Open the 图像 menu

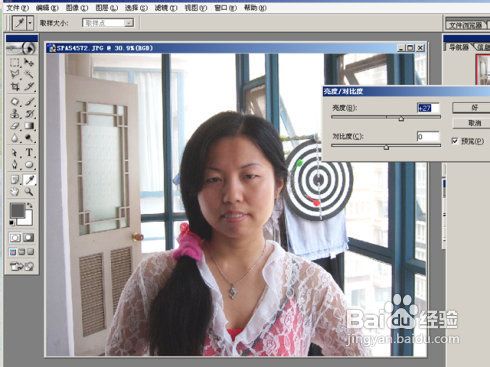click(x=77, y=7)
